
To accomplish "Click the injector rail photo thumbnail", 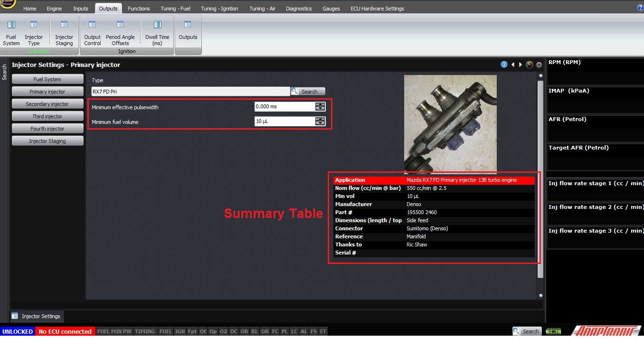I will click(x=450, y=124).
